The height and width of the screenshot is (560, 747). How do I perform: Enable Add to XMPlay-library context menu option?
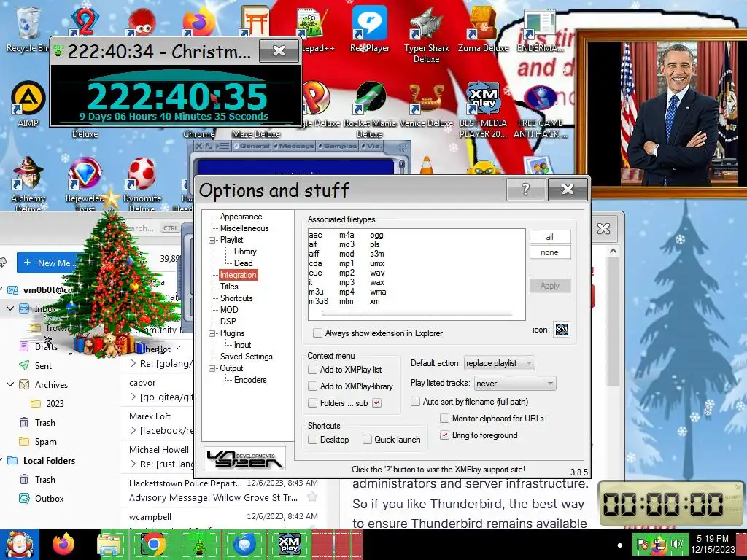tap(312, 386)
